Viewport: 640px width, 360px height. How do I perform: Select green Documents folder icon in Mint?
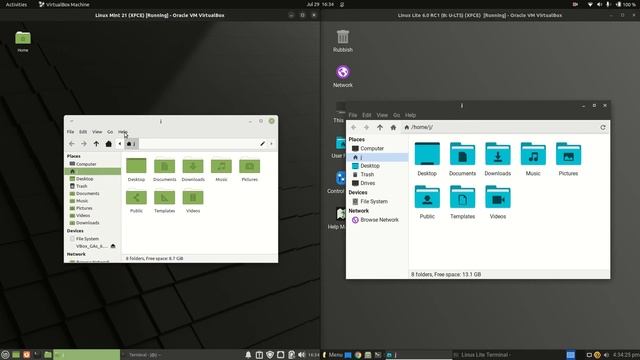coord(164,166)
